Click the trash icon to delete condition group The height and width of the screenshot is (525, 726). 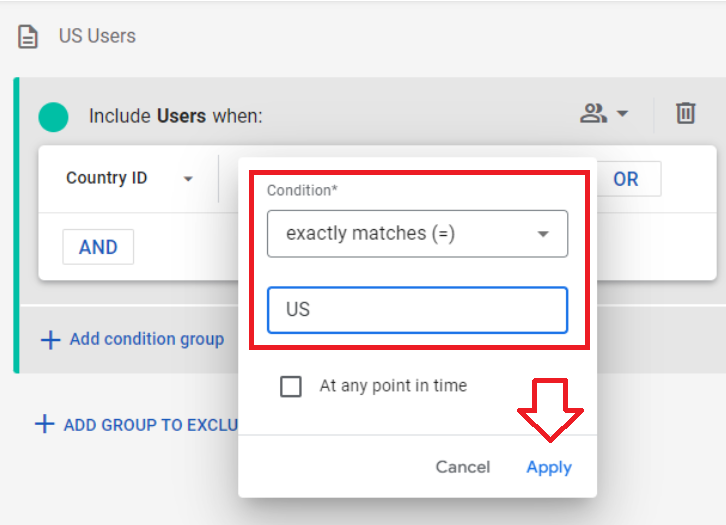685,113
